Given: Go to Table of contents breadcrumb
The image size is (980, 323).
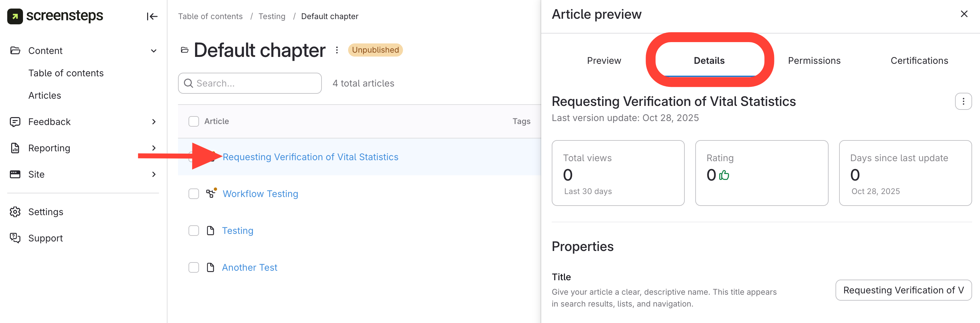Looking at the screenshot, I should click(x=210, y=16).
